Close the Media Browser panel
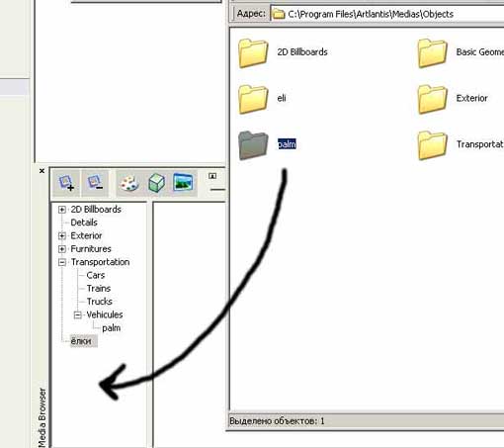This screenshot has width=504, height=448. [42, 171]
